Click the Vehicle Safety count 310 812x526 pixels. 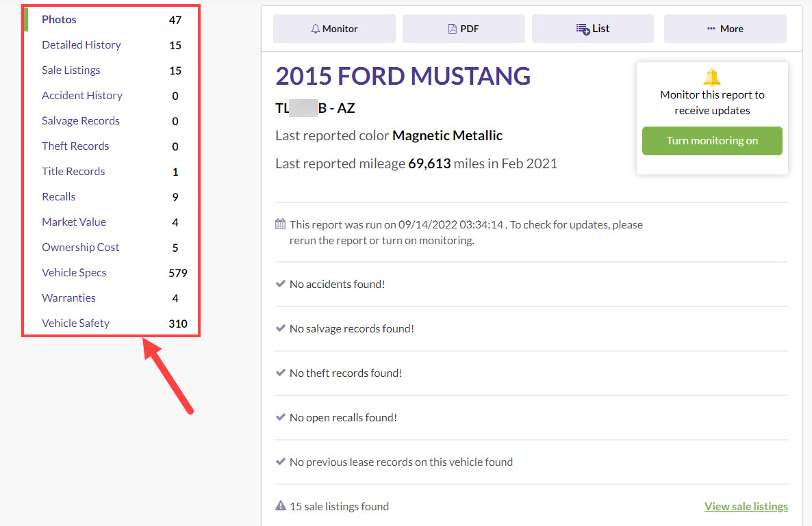click(x=178, y=324)
